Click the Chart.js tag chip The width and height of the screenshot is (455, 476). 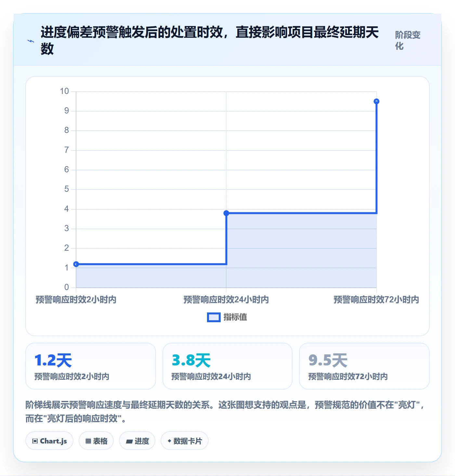49,441
